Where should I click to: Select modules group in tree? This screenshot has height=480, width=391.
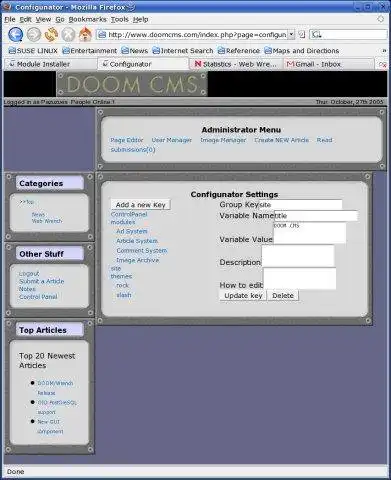point(123,222)
